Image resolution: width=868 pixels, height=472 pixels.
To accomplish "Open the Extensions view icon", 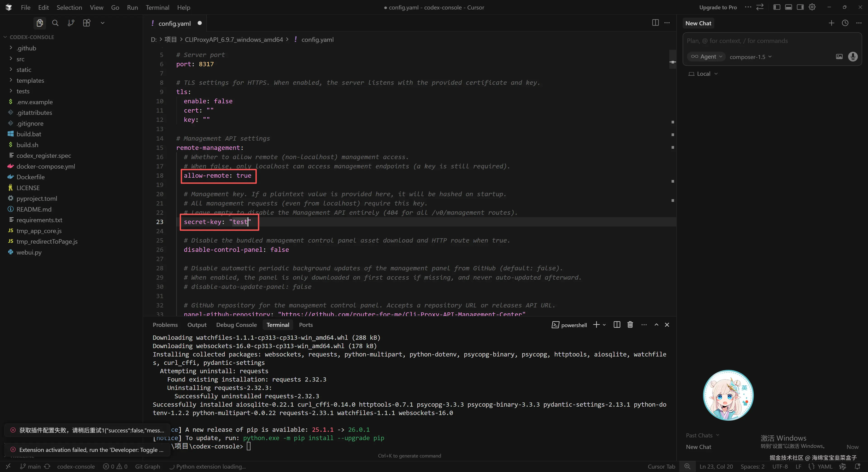I will [87, 23].
